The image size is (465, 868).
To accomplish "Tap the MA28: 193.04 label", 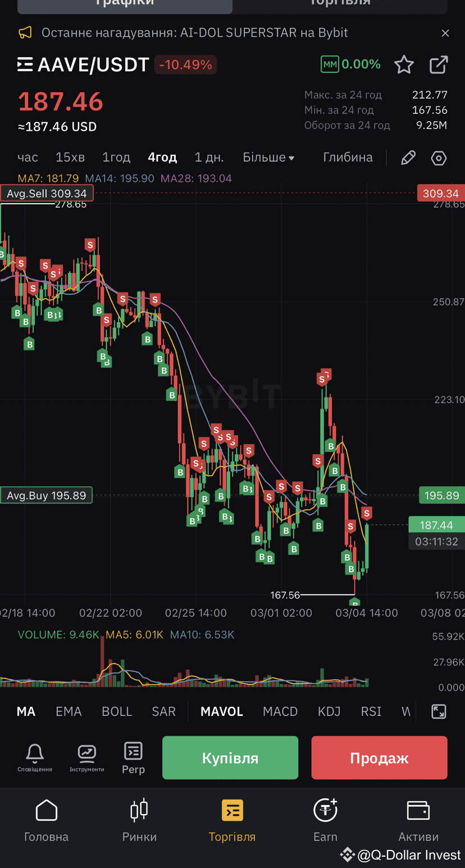I will pyautogui.click(x=196, y=179).
